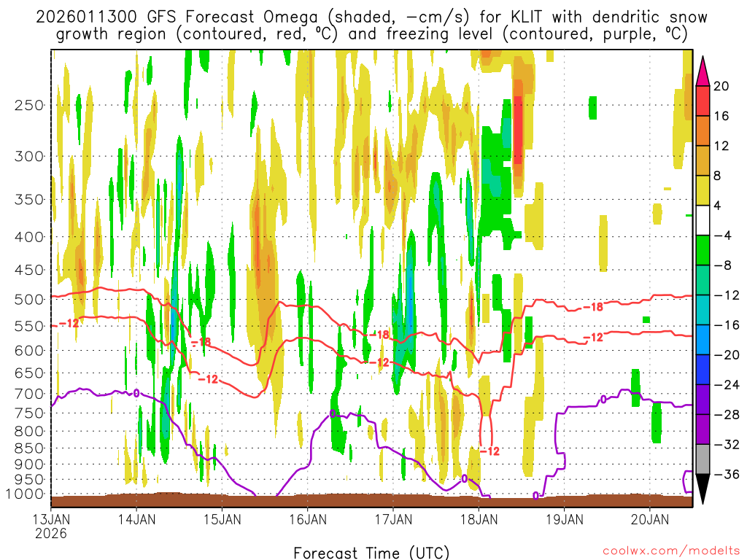
Task: Click the 500 pressure level label
Action: point(29,300)
